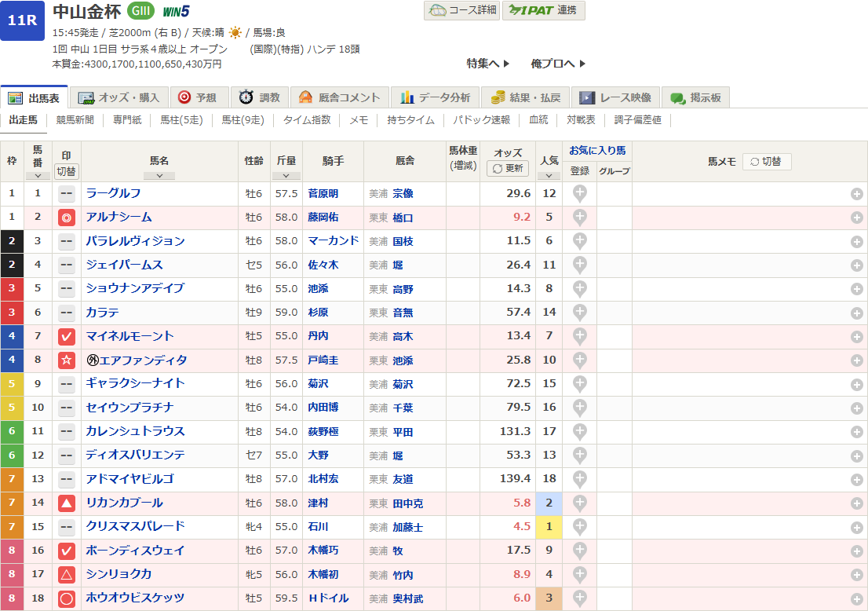Click the コース詳細 button
The width and height of the screenshot is (868, 611).
tap(461, 10)
